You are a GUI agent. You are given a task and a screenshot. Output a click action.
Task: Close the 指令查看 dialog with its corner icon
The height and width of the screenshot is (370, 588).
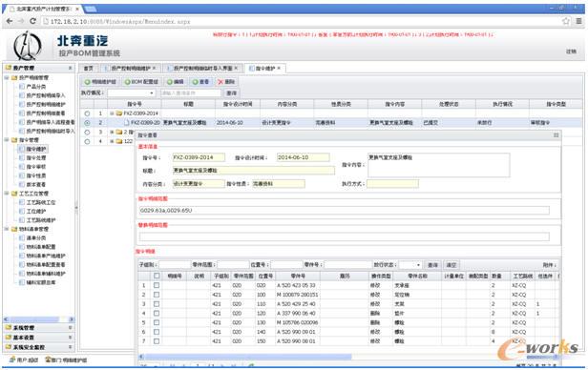pyautogui.click(x=556, y=134)
